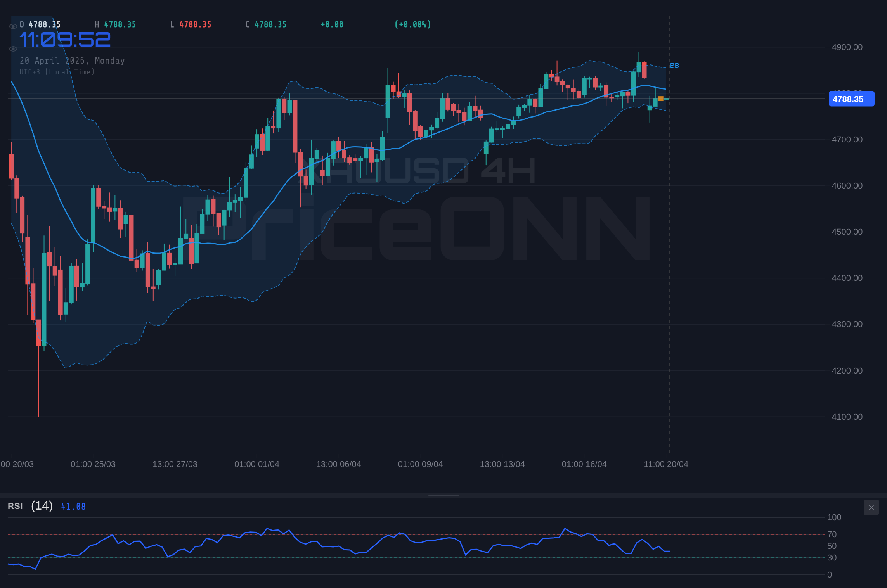Click the RSI scale label 100
Image resolution: width=887 pixels, height=588 pixels.
click(x=834, y=517)
